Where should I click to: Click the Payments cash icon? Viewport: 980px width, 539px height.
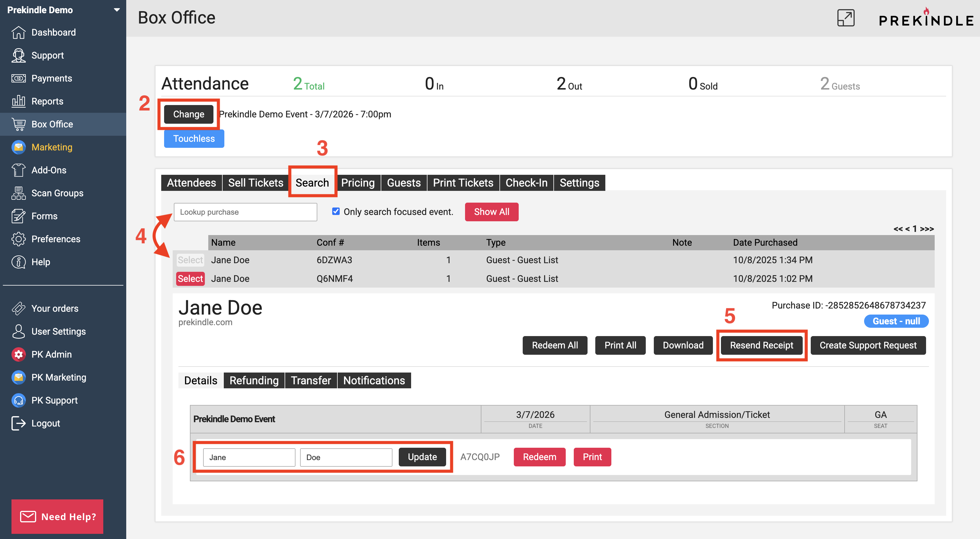18,78
